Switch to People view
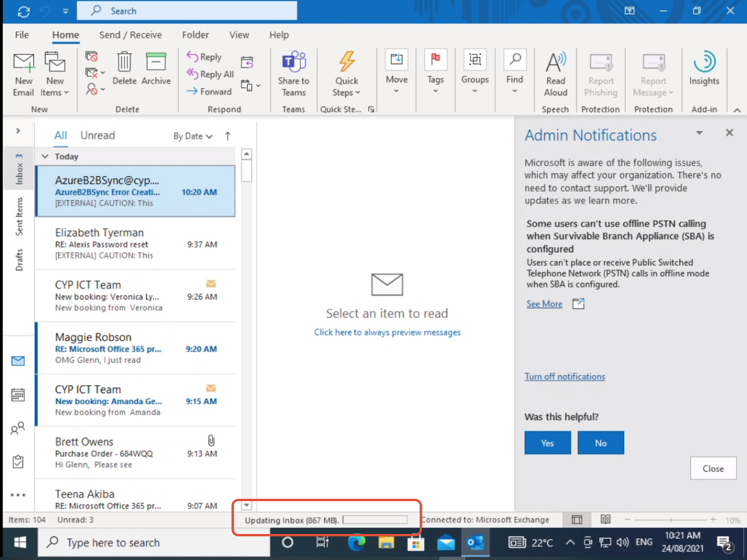This screenshot has height=560, width=747. 18,428
